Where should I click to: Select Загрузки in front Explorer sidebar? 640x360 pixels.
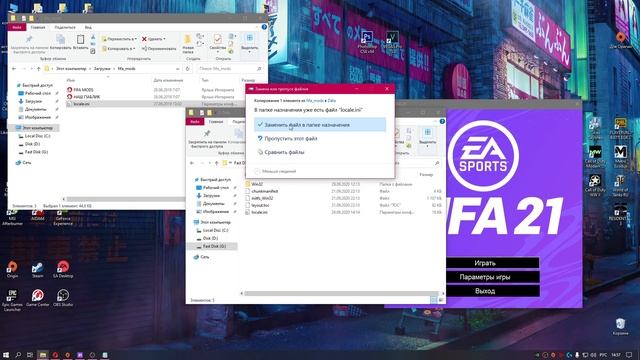[x=211, y=196]
